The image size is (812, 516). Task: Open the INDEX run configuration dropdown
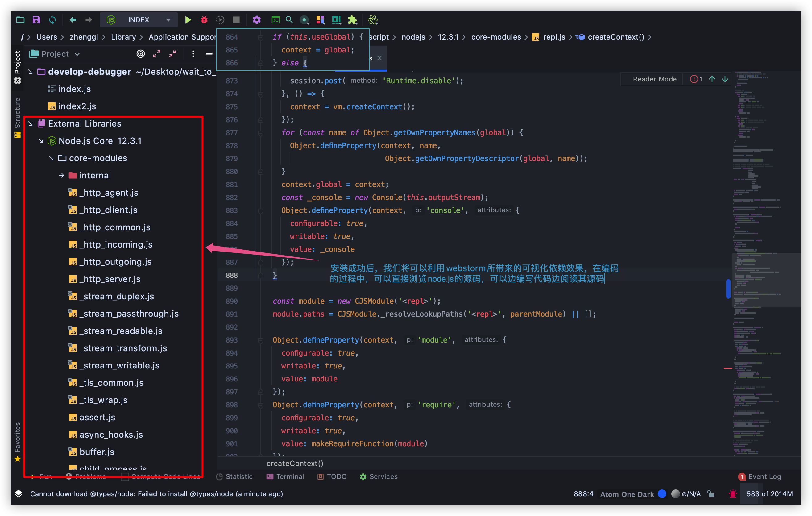[x=139, y=20]
